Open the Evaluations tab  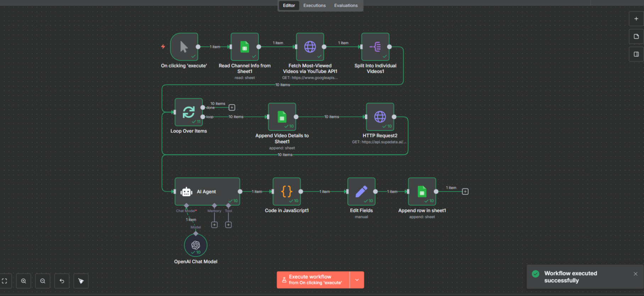pos(346,5)
